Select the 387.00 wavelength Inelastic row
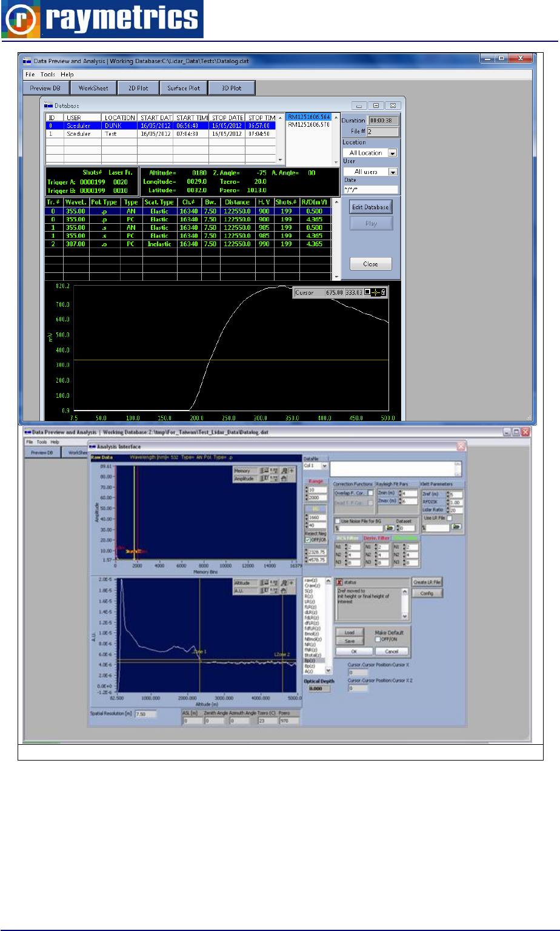560x931 pixels. [x=188, y=244]
